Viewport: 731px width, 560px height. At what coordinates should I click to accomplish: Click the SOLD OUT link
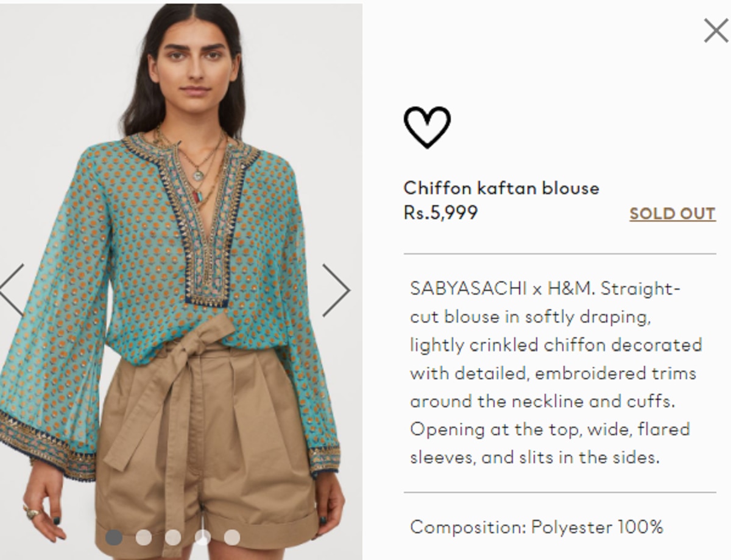coord(673,214)
